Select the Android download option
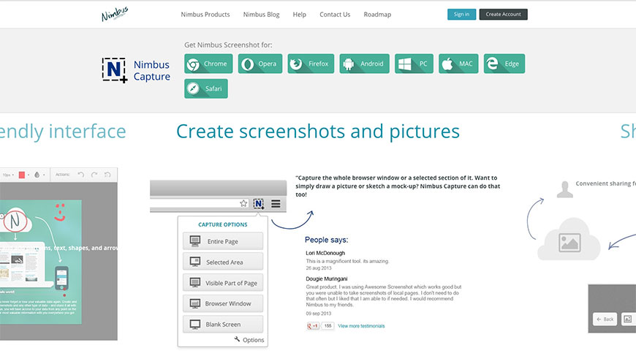The height and width of the screenshot is (364, 636). 364,64
